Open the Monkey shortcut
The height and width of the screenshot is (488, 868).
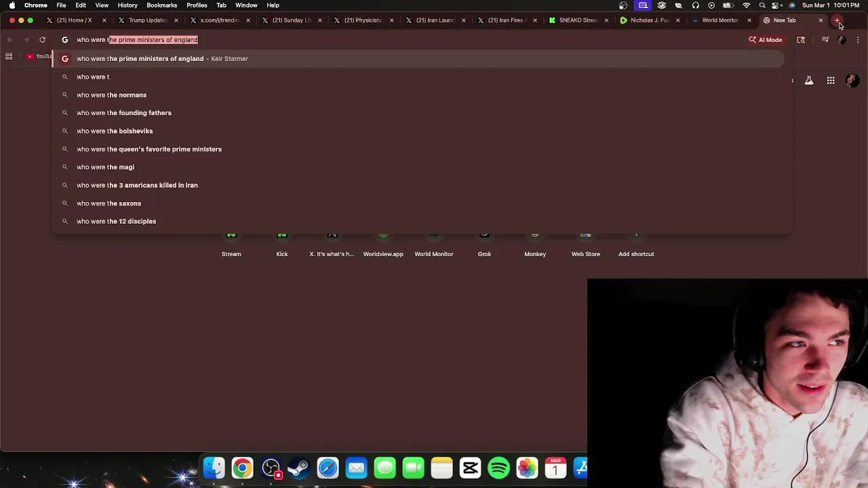tap(535, 245)
